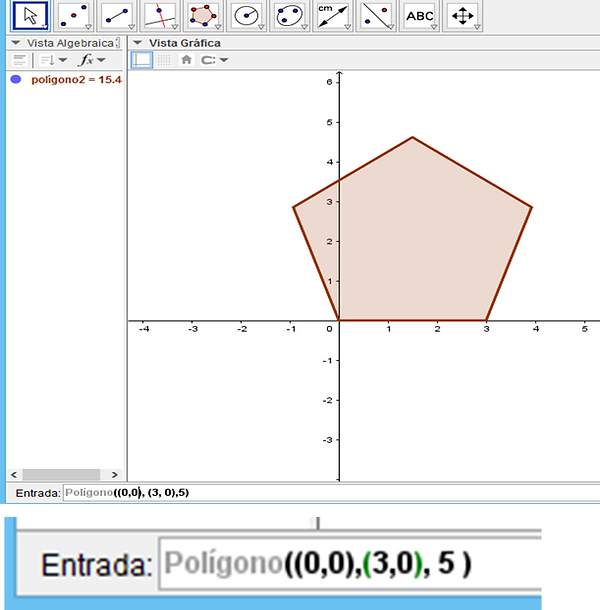
Task: Select the Circle with center tool
Action: click(246, 16)
